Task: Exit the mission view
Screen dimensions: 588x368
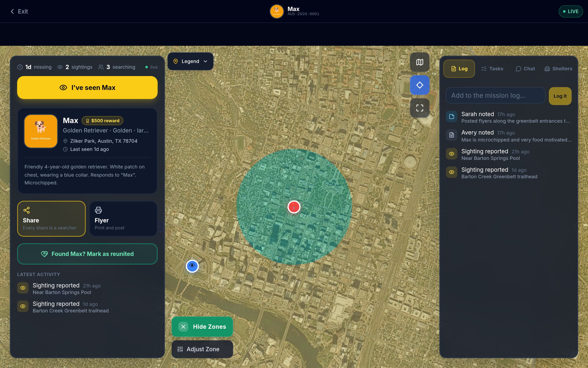Action: (x=19, y=11)
